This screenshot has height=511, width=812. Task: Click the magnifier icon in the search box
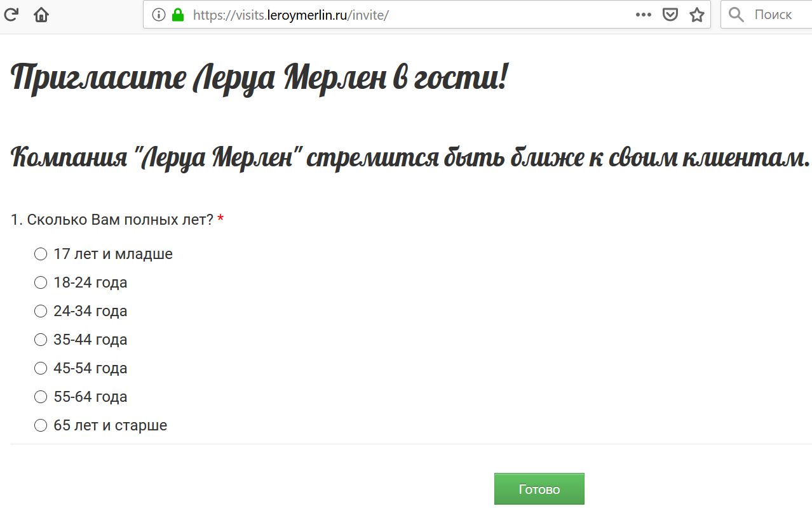point(736,15)
